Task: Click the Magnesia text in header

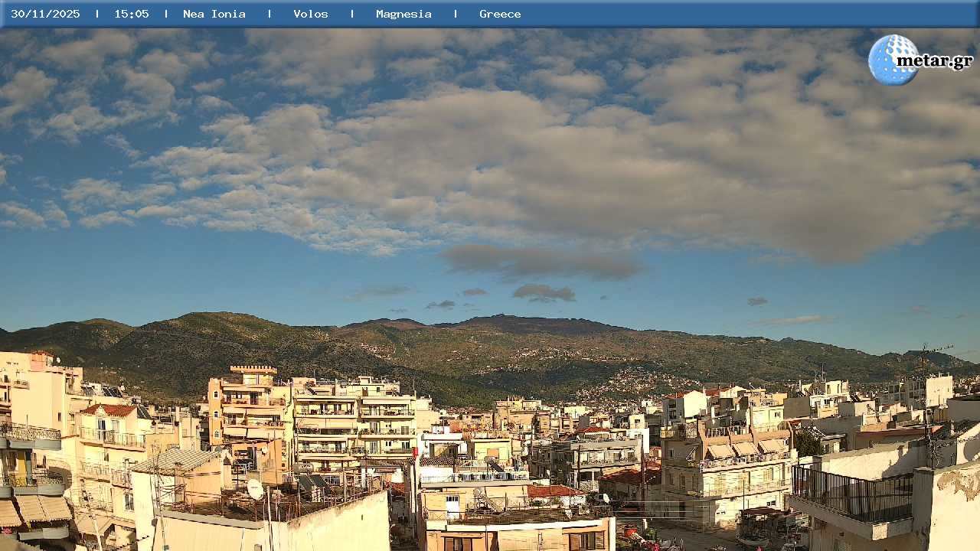Action: 403,14
